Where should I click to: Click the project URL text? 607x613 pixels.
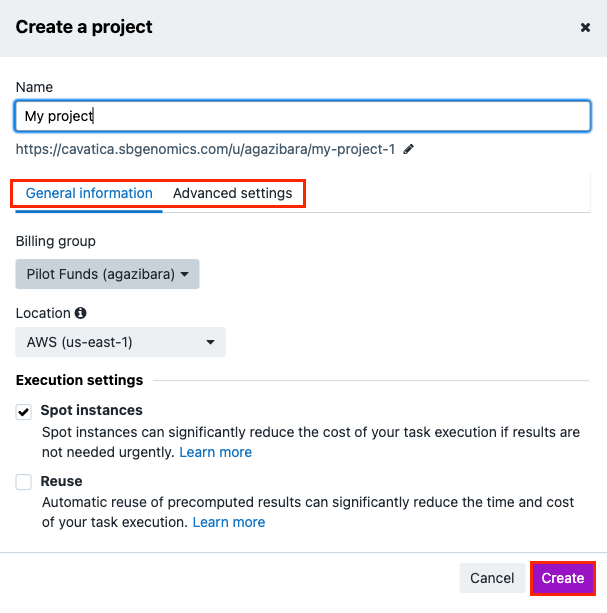(205, 149)
